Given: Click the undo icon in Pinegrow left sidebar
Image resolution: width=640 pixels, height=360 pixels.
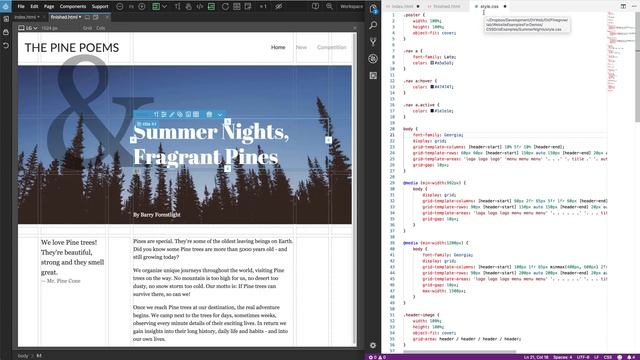Looking at the screenshot, I should 6,45.
